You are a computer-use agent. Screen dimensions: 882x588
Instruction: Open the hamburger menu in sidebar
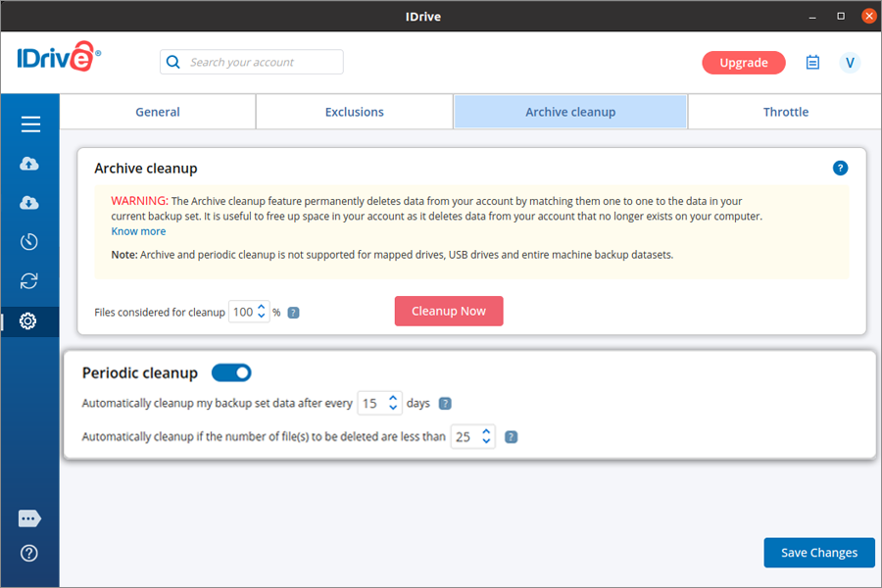[30, 124]
